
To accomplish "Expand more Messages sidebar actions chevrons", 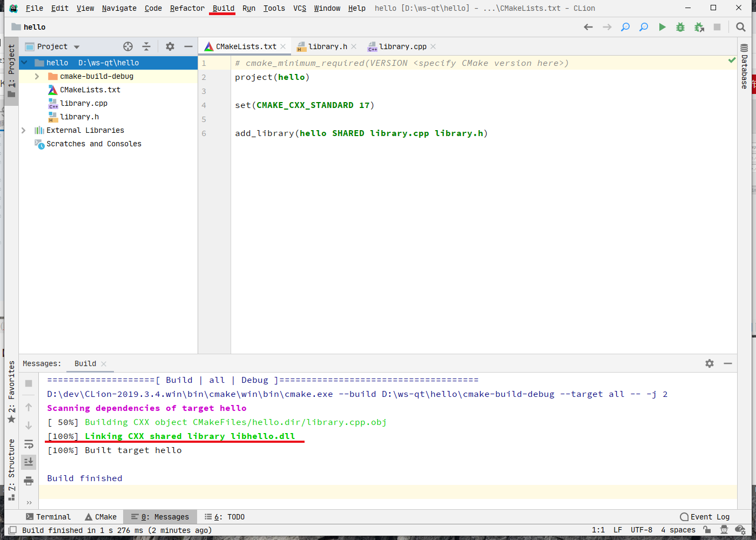I will point(29,502).
